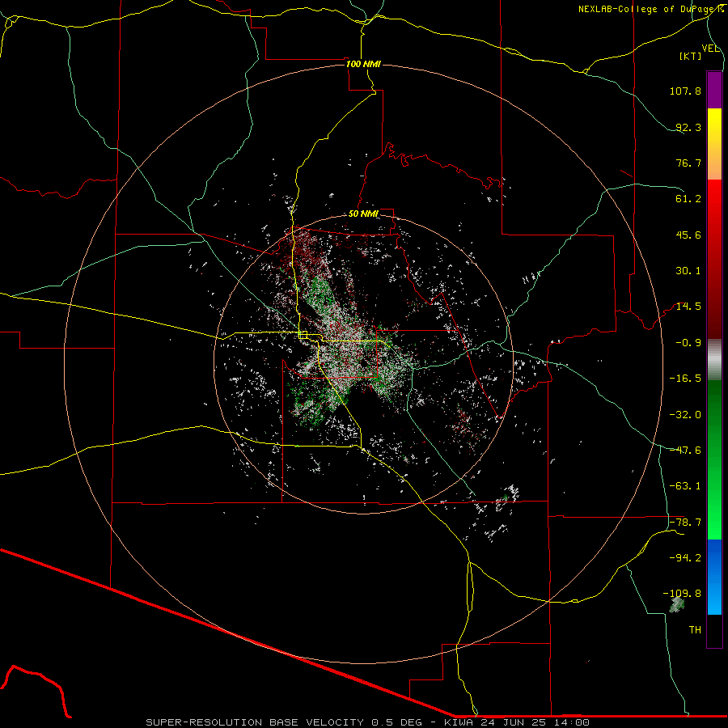Click the VEL legend heading
The image size is (728, 728).
coord(710,49)
